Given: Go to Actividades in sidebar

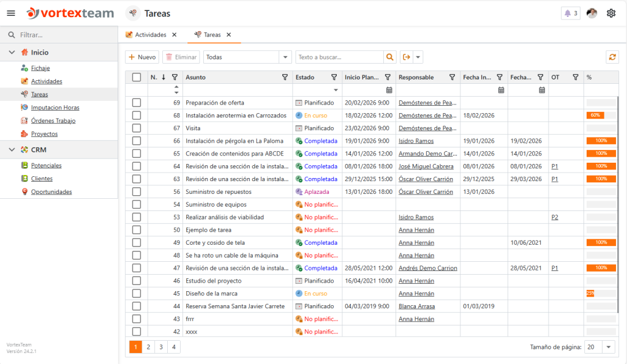Looking at the screenshot, I should pos(47,81).
